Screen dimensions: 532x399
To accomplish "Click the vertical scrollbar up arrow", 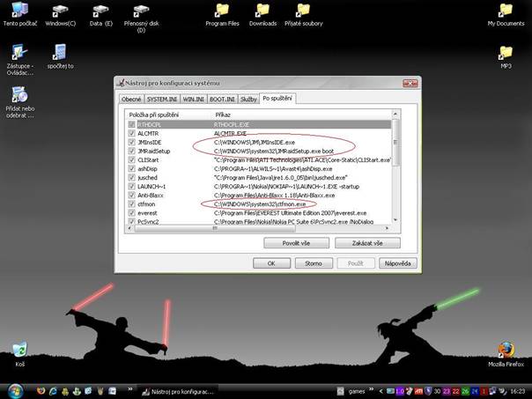I will (x=395, y=113).
